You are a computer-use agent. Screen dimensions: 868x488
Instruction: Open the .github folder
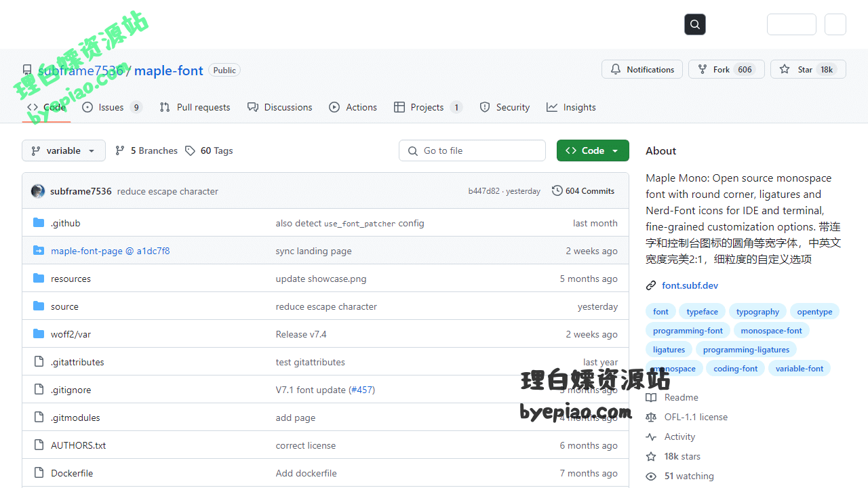(x=66, y=223)
